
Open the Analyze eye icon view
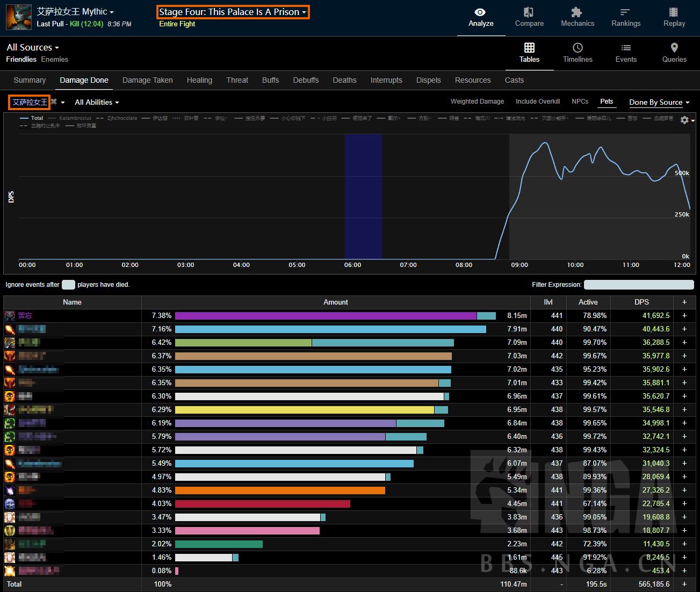pos(480,12)
